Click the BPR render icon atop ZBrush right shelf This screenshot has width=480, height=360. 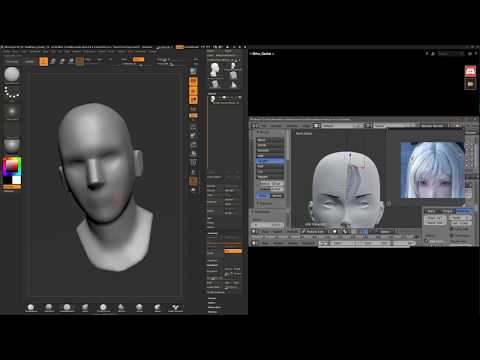[x=193, y=71]
